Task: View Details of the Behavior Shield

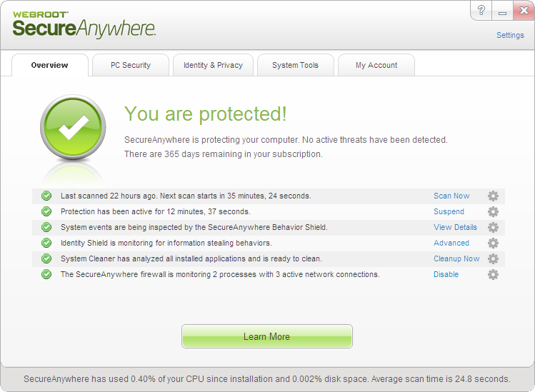Action: [455, 227]
